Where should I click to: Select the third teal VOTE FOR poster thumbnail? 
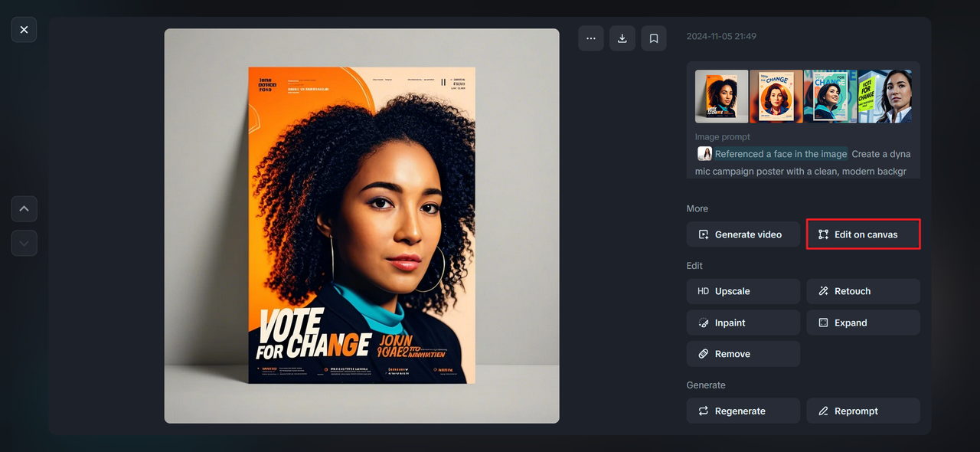coord(830,97)
